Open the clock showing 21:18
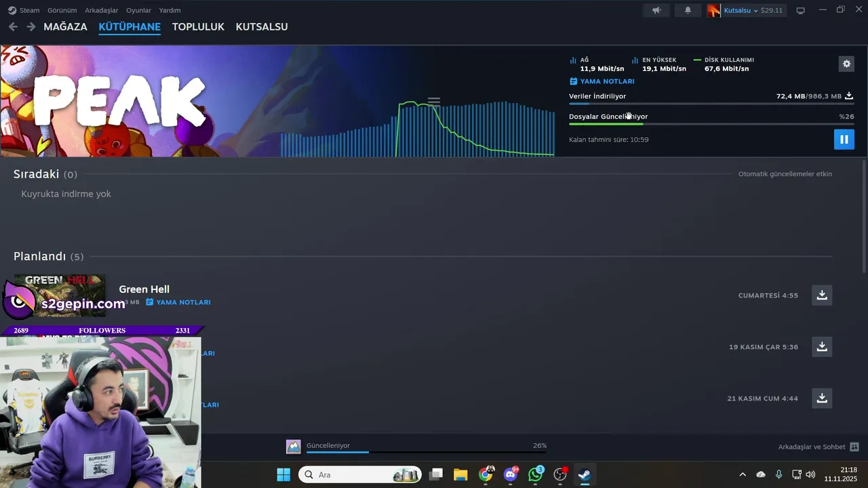The width and height of the screenshot is (868, 488). 841,474
